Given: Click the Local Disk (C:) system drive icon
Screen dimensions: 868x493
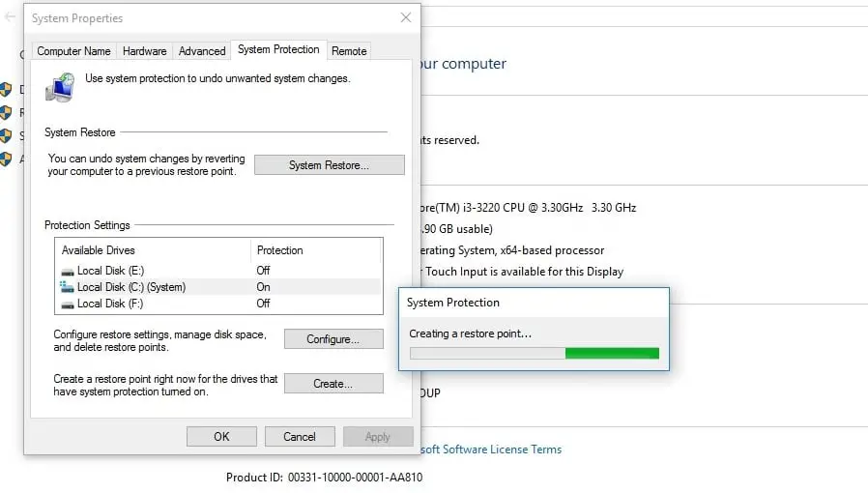Looking at the screenshot, I should coord(67,286).
